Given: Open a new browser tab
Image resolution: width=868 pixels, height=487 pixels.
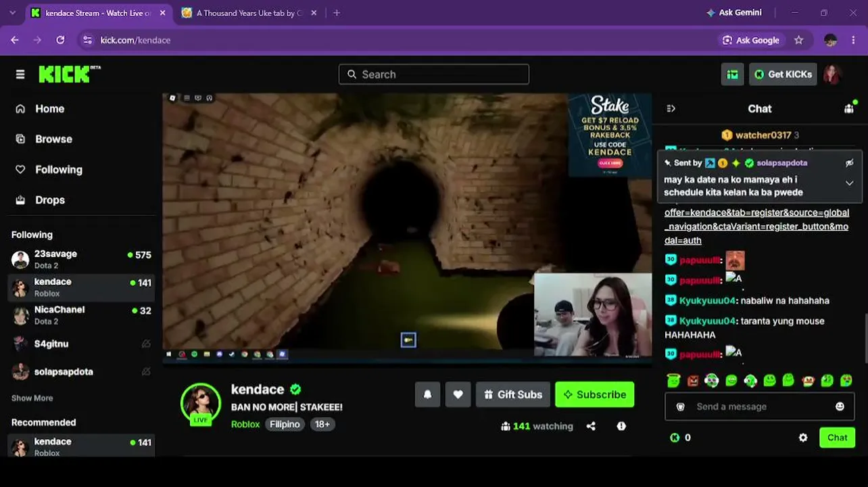Looking at the screenshot, I should (x=337, y=13).
